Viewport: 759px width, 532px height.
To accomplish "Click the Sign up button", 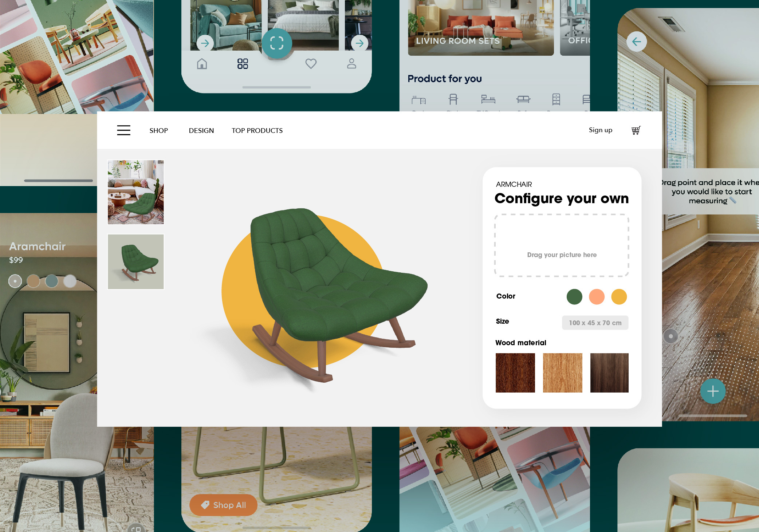I will [601, 130].
